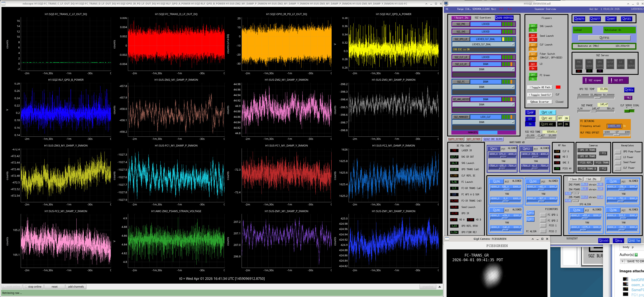Launch the HAM7 screen
Viewport: 644px width, 297px height.
coord(611,19)
